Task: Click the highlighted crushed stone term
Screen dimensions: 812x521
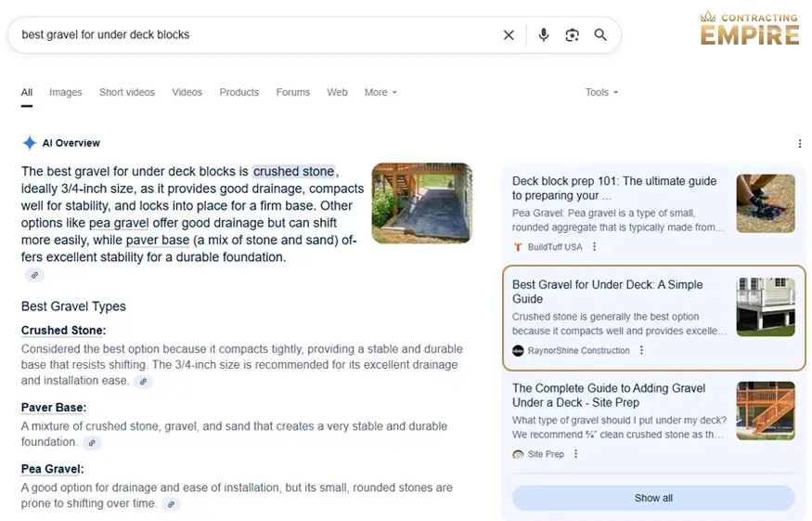Action: (293, 171)
